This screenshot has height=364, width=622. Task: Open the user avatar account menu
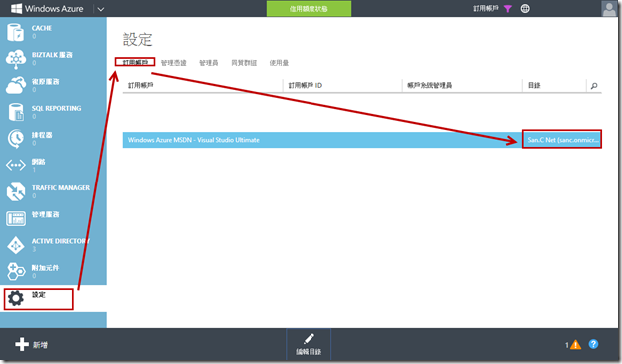[609, 9]
